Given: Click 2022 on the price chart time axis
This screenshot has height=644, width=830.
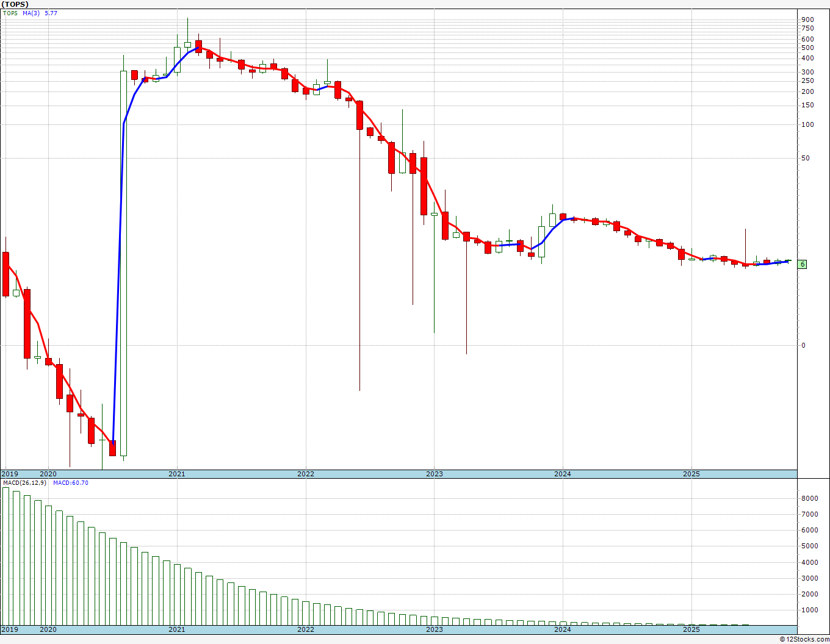Looking at the screenshot, I should [x=306, y=474].
